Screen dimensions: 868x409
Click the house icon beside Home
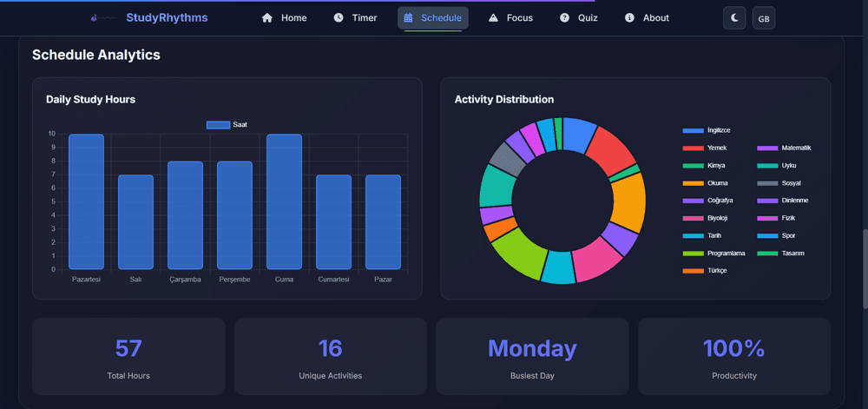coord(267,18)
